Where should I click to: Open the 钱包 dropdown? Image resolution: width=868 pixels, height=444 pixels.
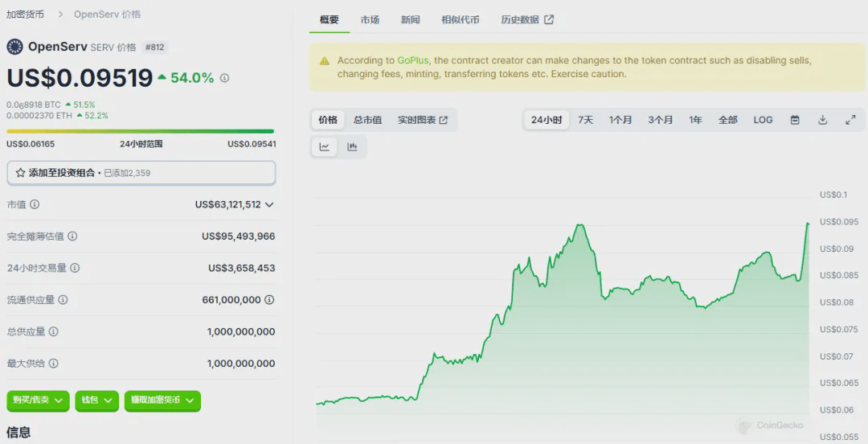(x=97, y=401)
